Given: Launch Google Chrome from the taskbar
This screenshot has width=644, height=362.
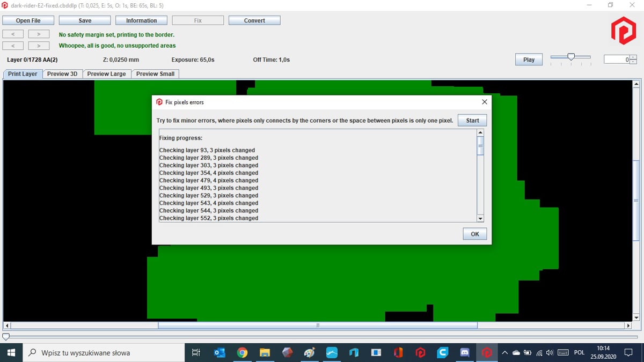Looking at the screenshot, I should click(x=242, y=352).
